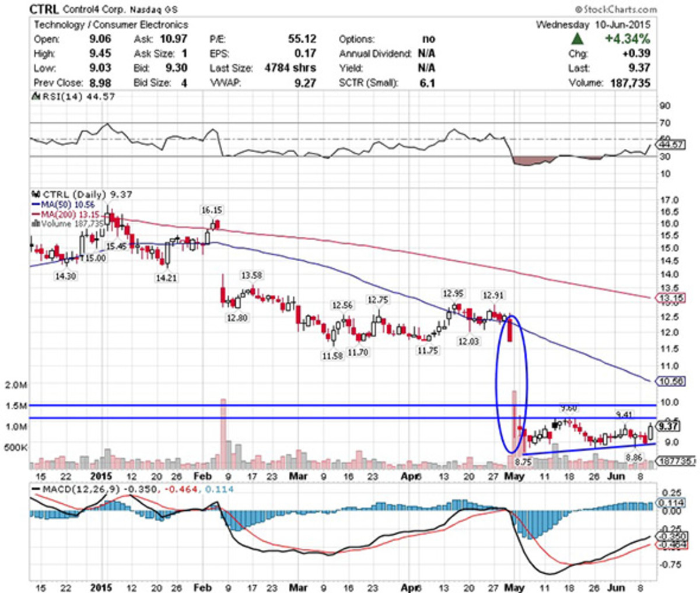Screen dimensions: 700x593
Task: Click the '12.95' price high label
Action: [453, 293]
